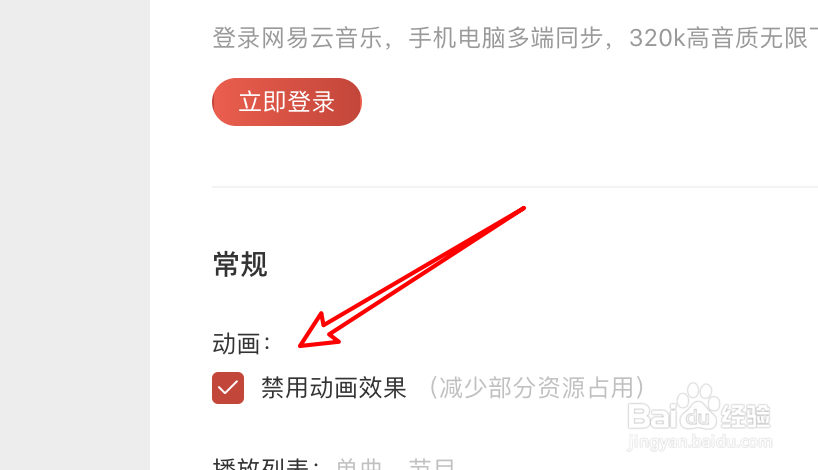Click the white checkmark inside the red checkbox
Screen dimensions: 818x470
[228, 388]
